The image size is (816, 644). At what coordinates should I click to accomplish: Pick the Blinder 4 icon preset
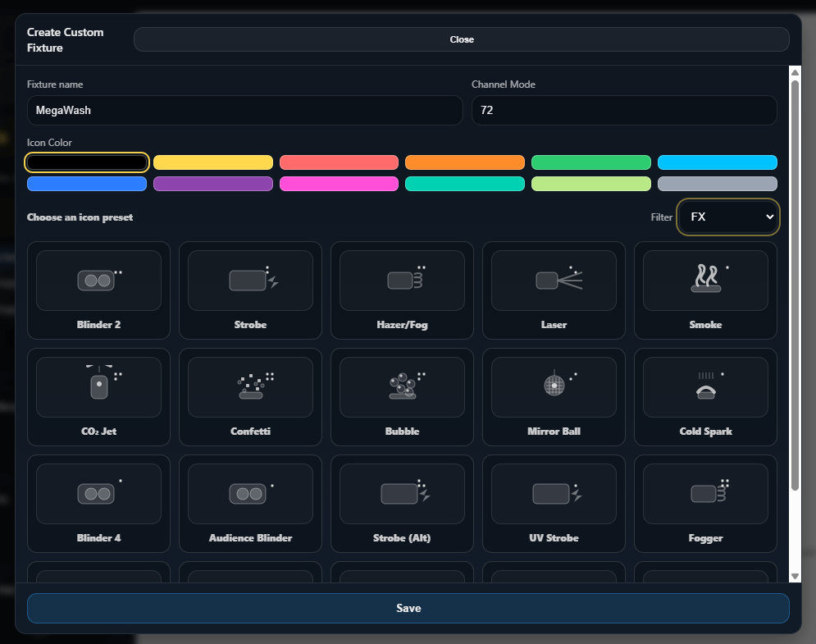point(98,504)
